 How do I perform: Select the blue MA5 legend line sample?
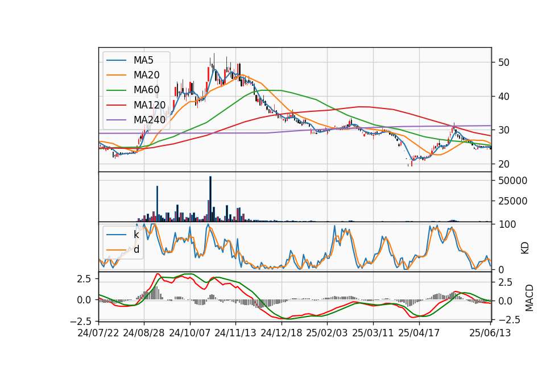tap(116, 60)
